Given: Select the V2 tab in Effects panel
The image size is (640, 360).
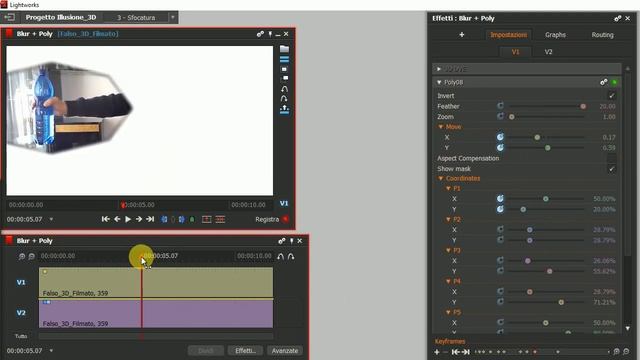Looking at the screenshot, I should (x=548, y=52).
